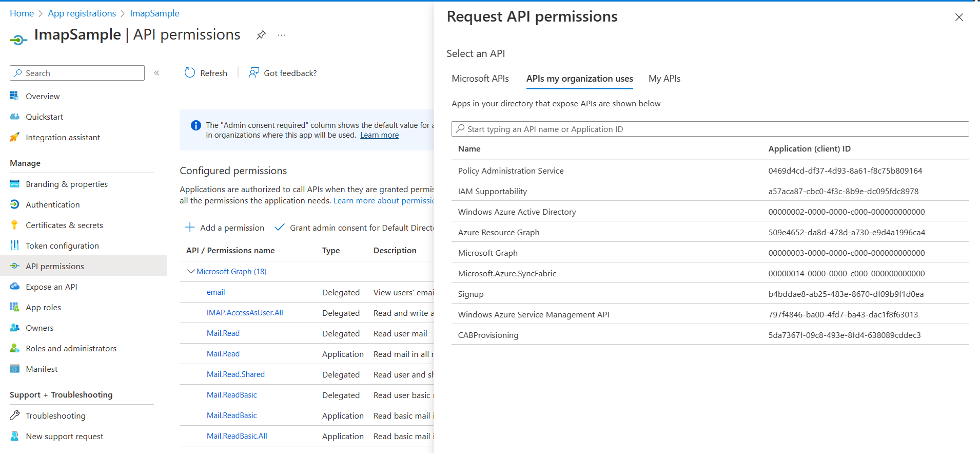
Task: Click the plus icon for Add a permission
Action: 190,228
